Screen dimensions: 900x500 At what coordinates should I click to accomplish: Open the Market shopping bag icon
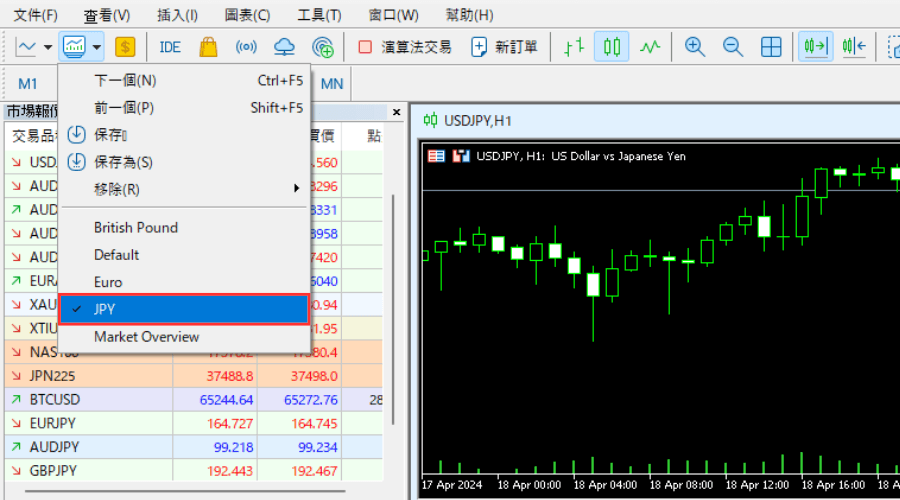coord(208,47)
